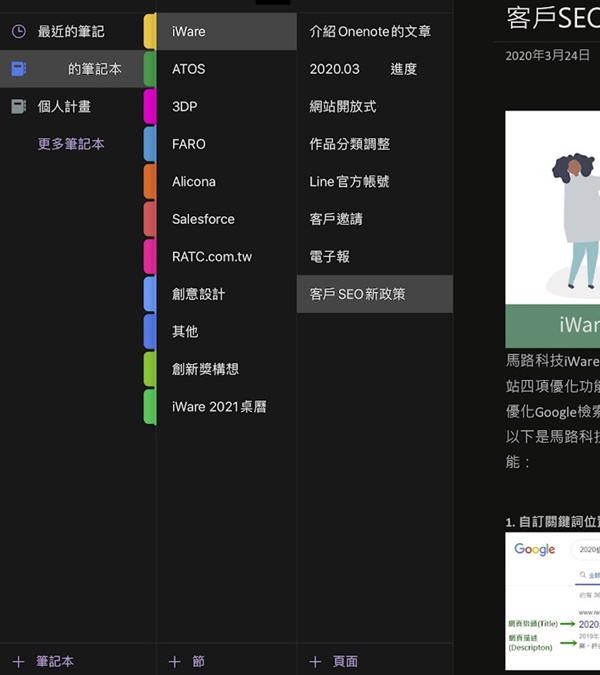Click the Google search result screenshot
The image size is (600, 675).
(x=553, y=601)
